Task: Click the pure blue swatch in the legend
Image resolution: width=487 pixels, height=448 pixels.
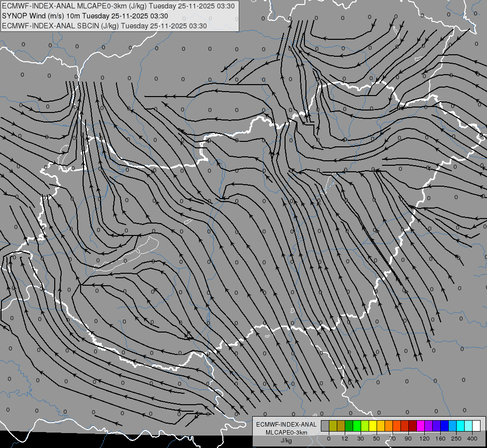Action: 444,426
